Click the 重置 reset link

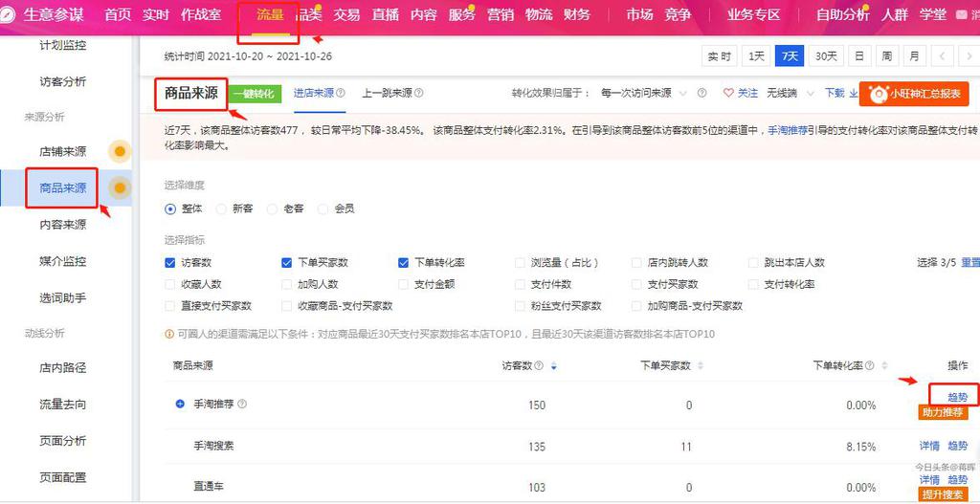pos(970,263)
